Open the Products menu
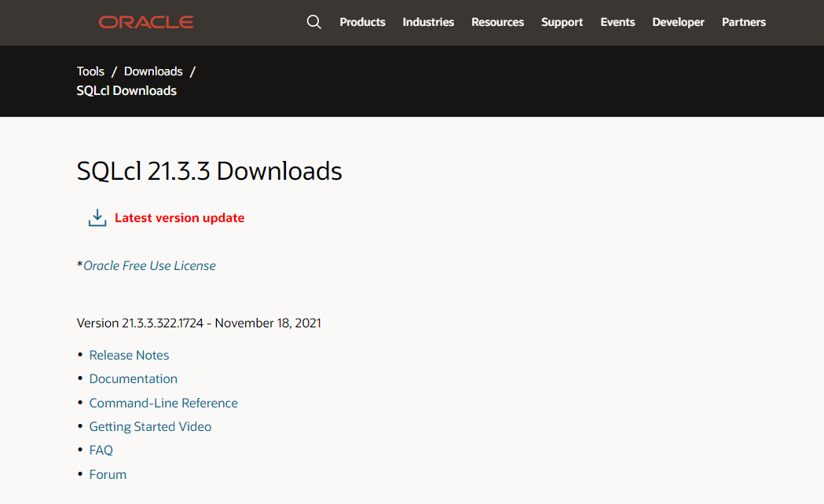The width and height of the screenshot is (824, 504). click(x=362, y=22)
